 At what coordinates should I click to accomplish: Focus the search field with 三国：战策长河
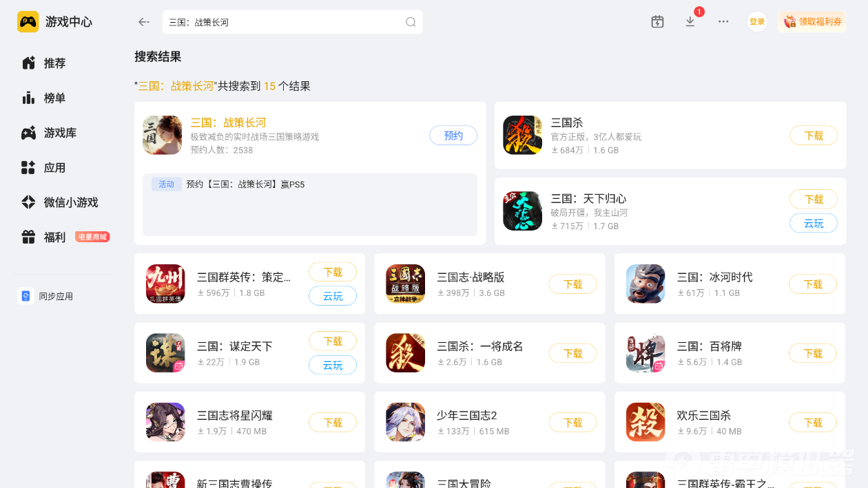pos(292,22)
